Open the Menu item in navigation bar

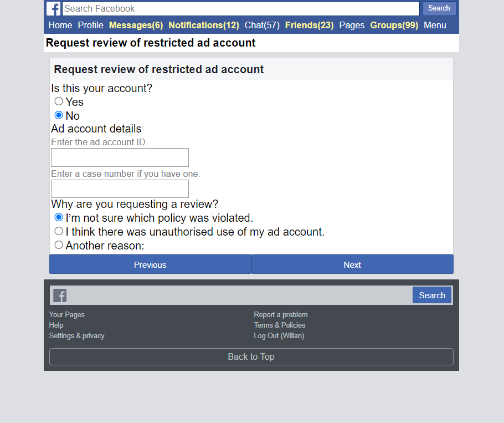pyautogui.click(x=435, y=25)
